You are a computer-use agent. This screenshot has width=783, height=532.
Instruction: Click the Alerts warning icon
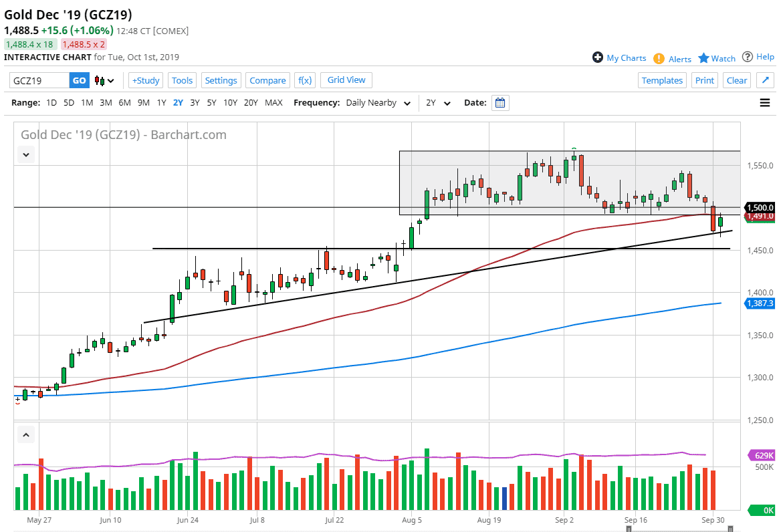(659, 59)
